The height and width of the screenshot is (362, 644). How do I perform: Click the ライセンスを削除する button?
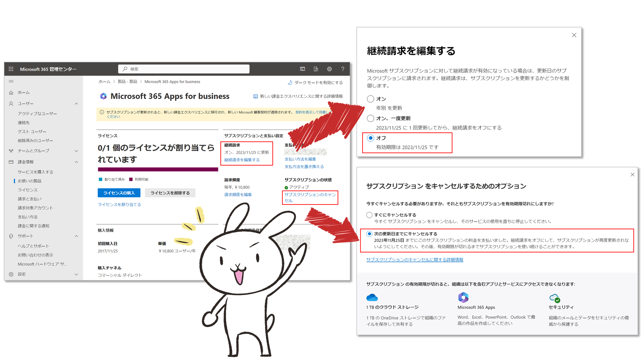[170, 193]
